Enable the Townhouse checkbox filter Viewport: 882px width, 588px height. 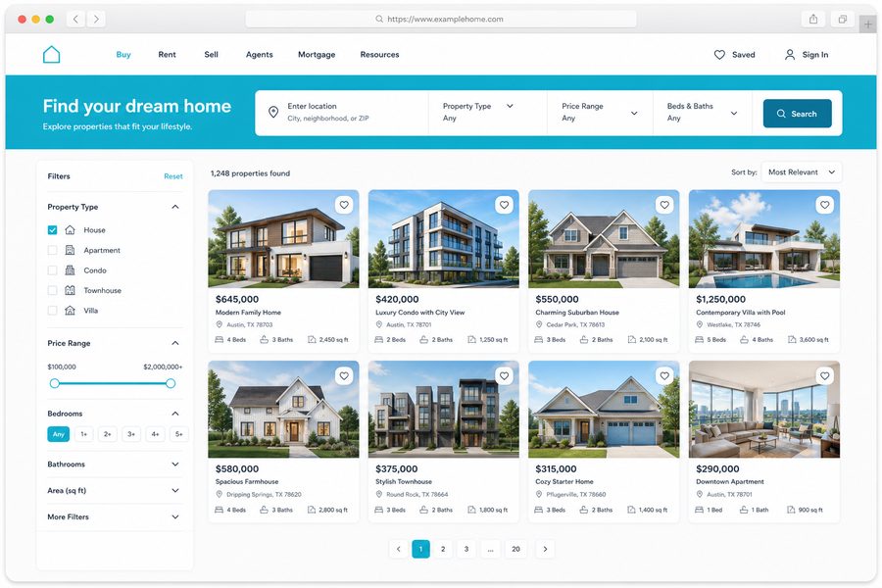[52, 290]
